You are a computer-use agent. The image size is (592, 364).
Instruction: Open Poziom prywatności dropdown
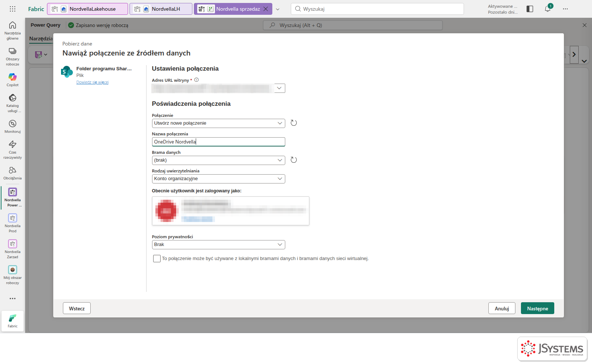[x=219, y=245]
